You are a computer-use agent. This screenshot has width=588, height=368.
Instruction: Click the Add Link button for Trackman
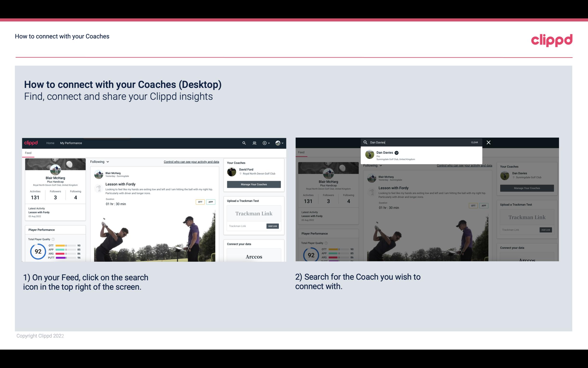coord(273,226)
